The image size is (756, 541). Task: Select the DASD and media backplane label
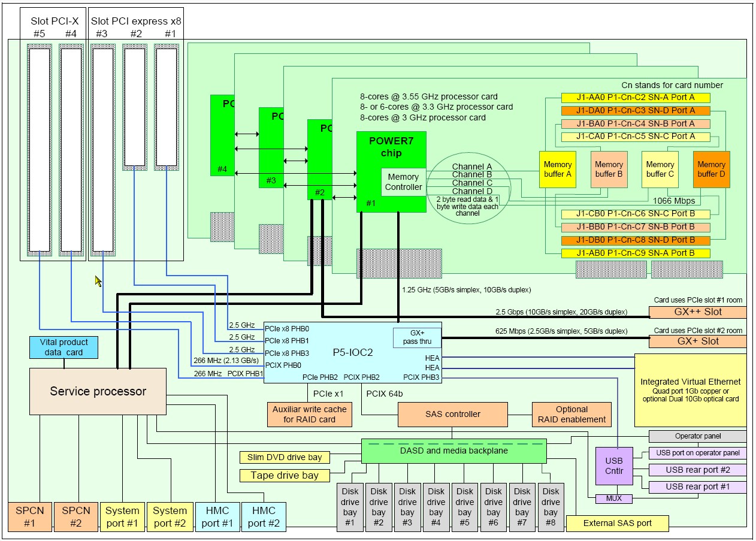tap(453, 451)
